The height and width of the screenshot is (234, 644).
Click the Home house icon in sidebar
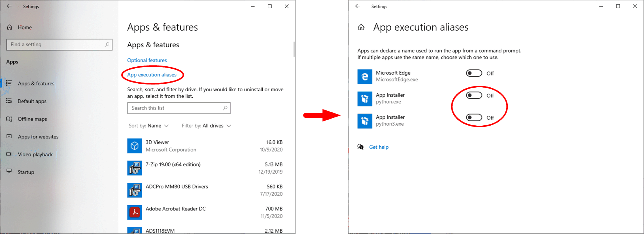10,27
